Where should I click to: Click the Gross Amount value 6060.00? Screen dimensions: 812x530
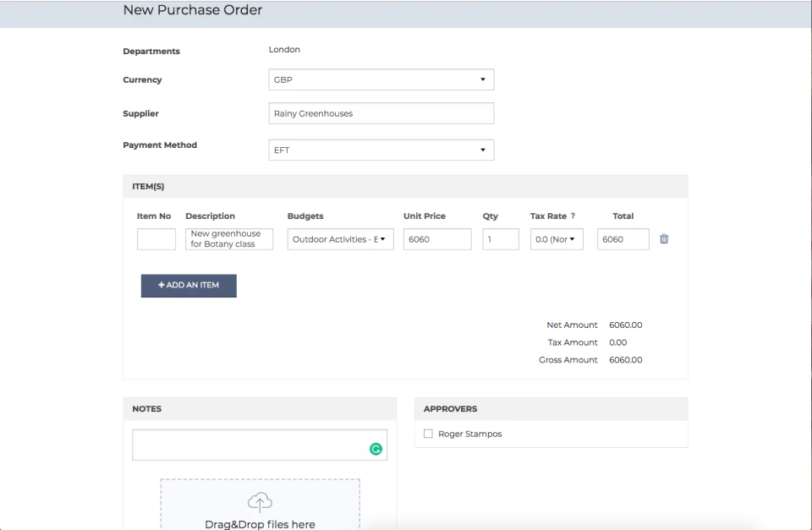point(625,360)
